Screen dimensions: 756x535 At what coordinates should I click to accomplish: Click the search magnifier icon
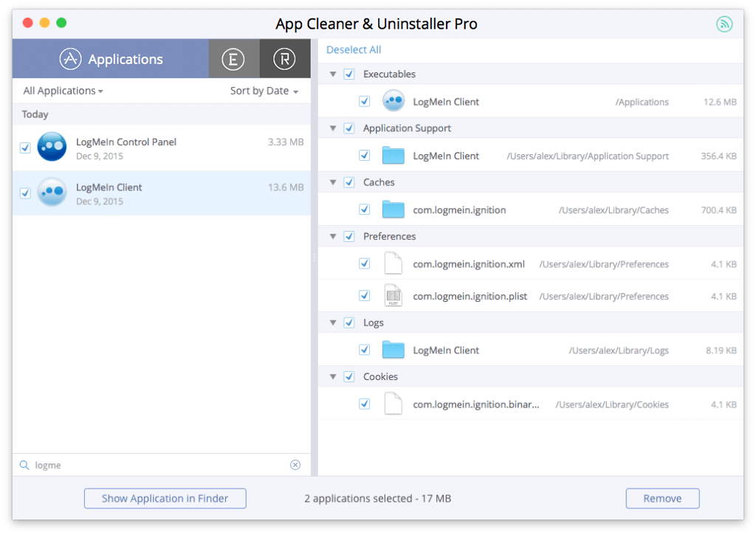(24, 465)
